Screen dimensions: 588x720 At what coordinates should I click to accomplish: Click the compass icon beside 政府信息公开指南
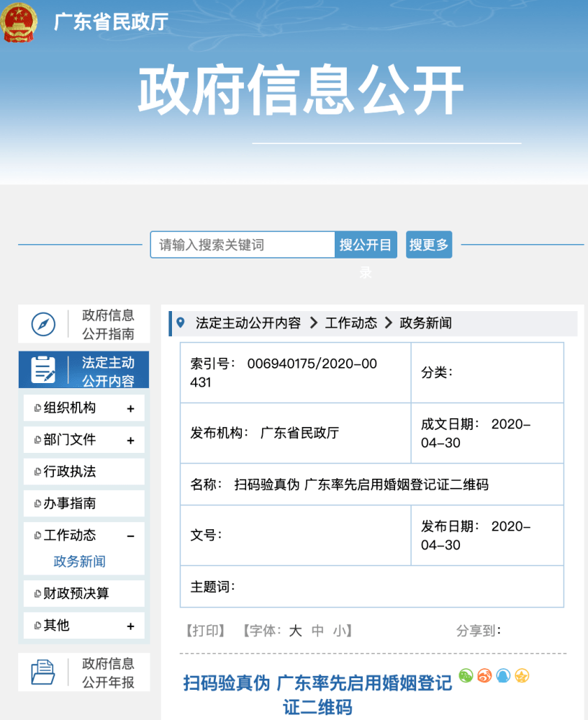click(x=45, y=323)
